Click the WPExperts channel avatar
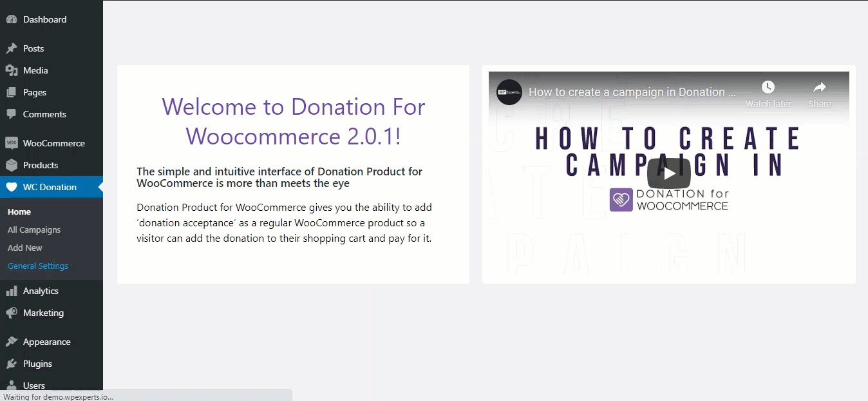 pyautogui.click(x=509, y=92)
